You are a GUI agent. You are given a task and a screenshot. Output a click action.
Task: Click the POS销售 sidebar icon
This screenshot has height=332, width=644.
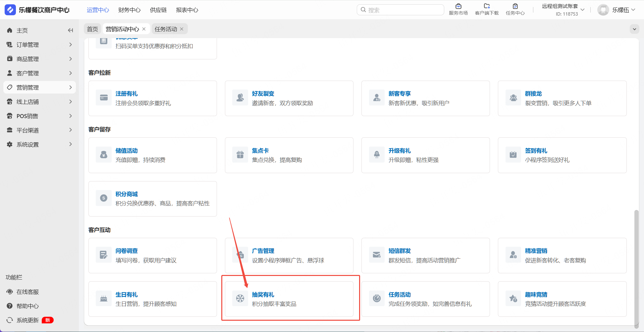(10, 116)
